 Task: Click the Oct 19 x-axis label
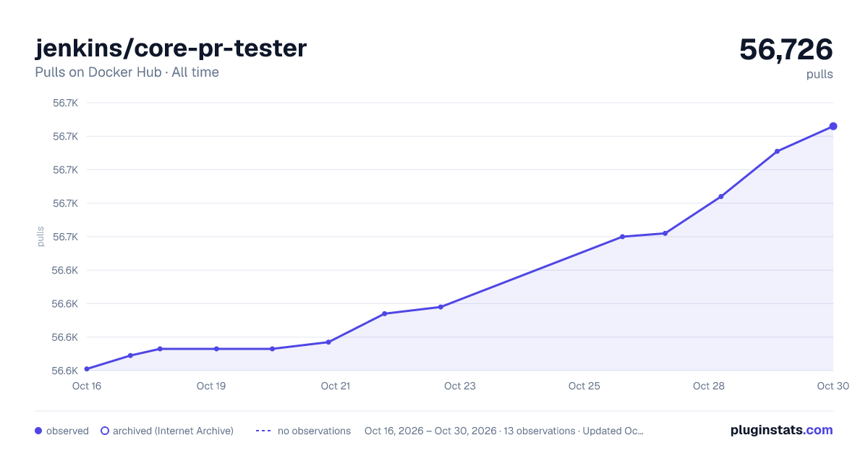[211, 386]
